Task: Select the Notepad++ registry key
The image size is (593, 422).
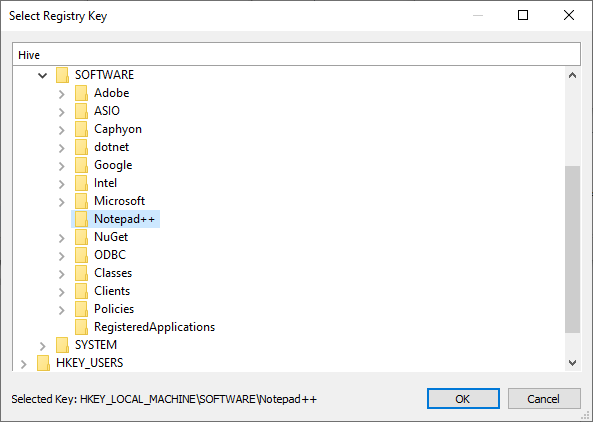Action: click(124, 219)
